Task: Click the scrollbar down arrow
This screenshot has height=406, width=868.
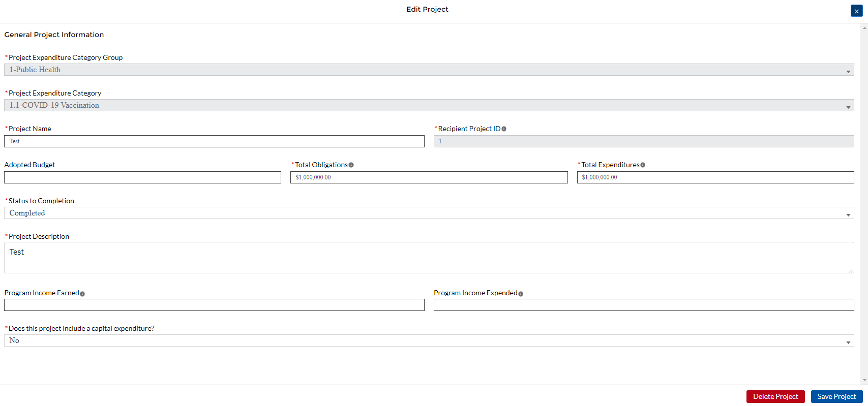Action: pos(864,380)
